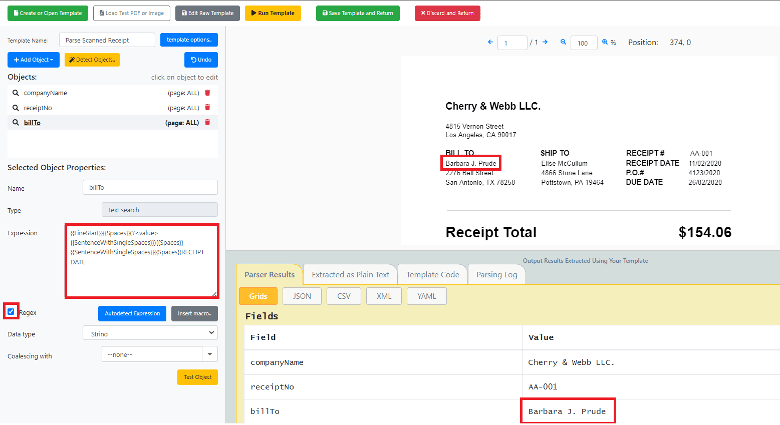Viewport: 780px width, 425px height.
Task: Zoom in the document preview
Action: click(603, 42)
